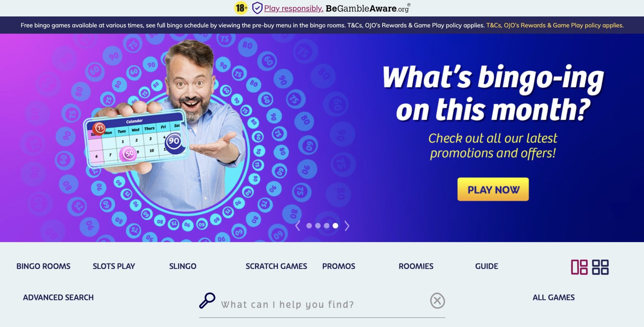
Task: Select the first carousel dot
Action: point(309,226)
